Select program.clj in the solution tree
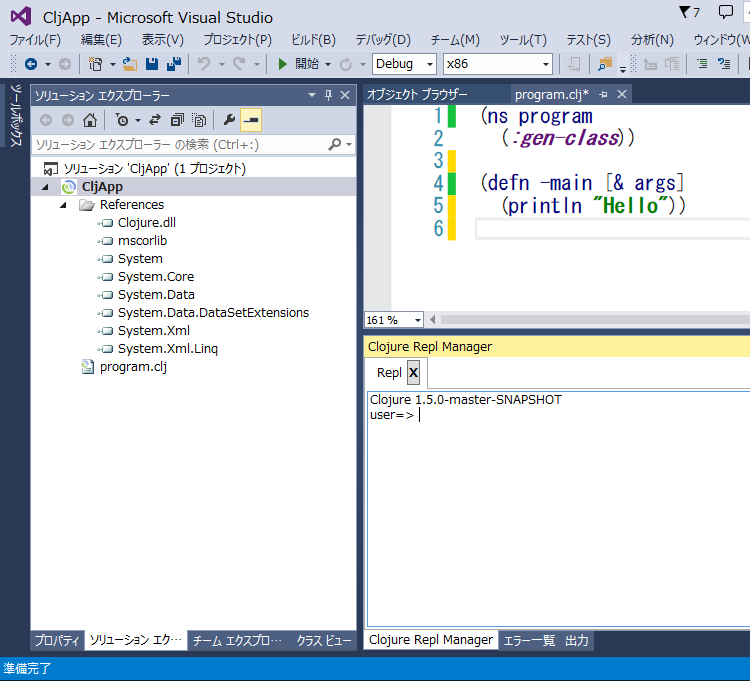Screen dimensions: 750x681 (x=133, y=367)
